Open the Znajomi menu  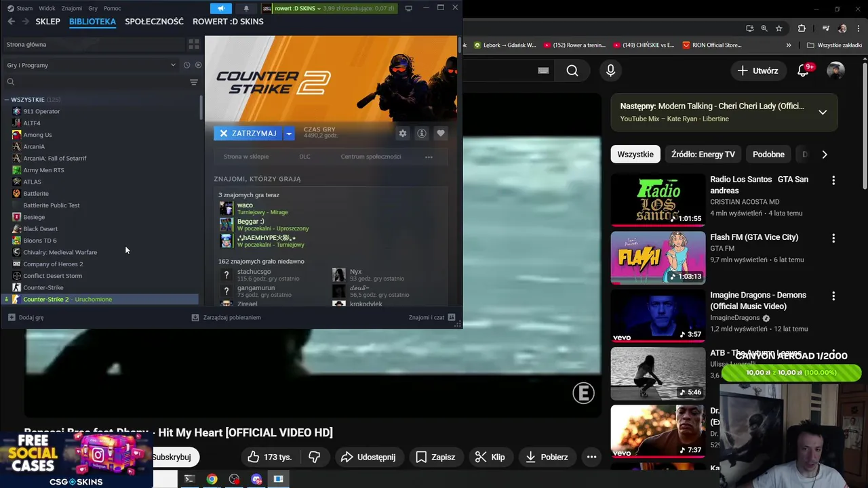coord(72,8)
